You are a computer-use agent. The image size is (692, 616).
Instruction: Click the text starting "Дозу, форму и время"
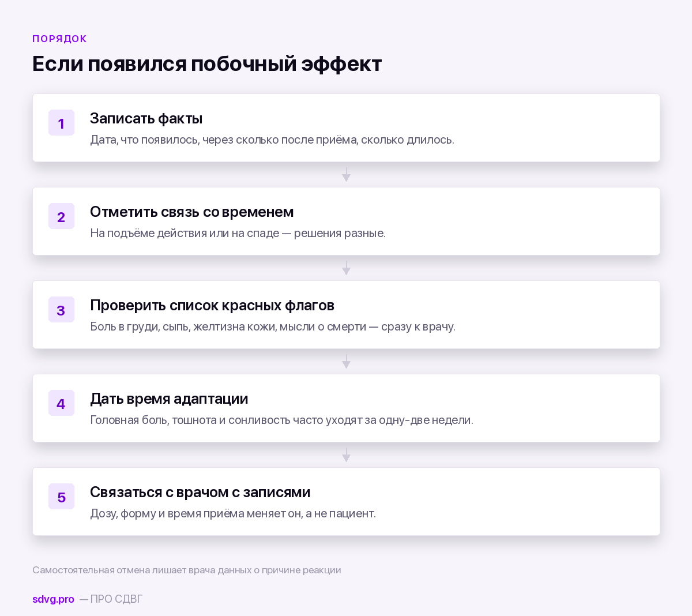[233, 513]
